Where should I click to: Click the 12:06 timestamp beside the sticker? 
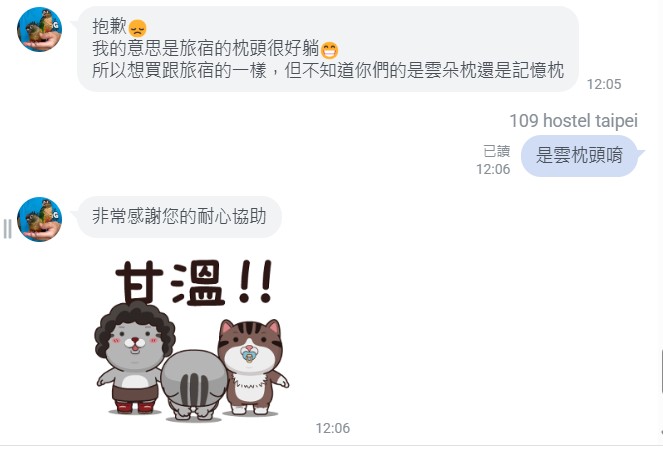[333, 428]
